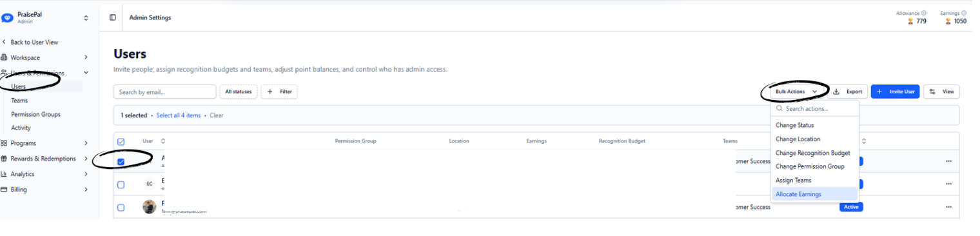Toggle the select-all header checkbox
Screen dimensions: 980x236
121,141
